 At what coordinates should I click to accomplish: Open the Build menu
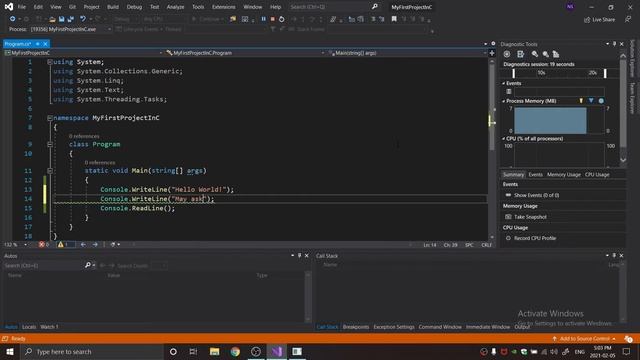(113, 7)
